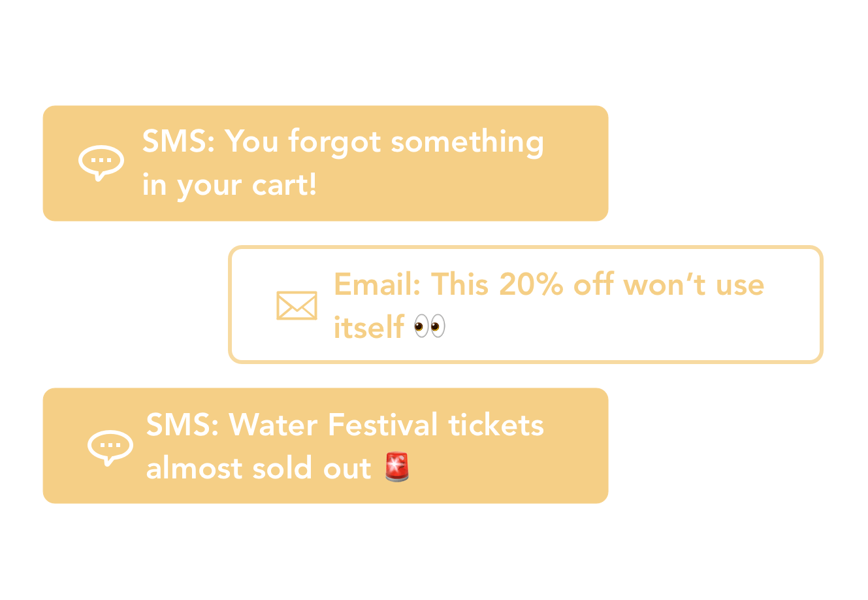Click the eyes emoji after 'itself'

pyautogui.click(x=430, y=326)
